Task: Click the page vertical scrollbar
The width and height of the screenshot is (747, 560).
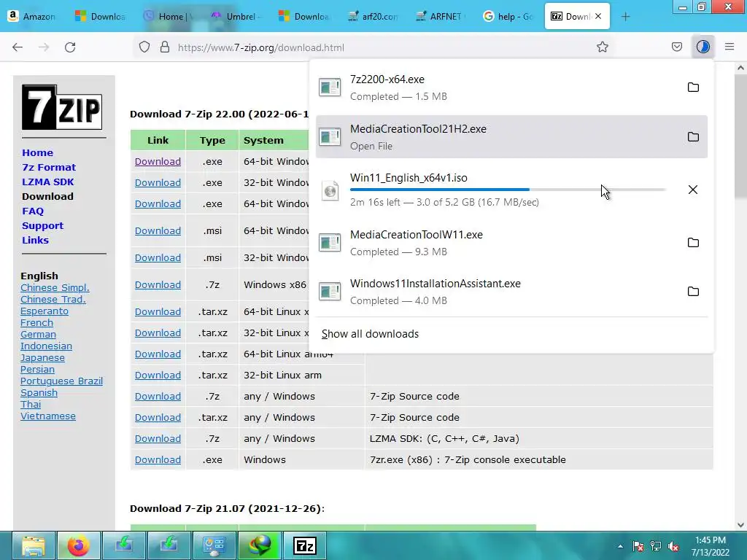Action: [740, 135]
